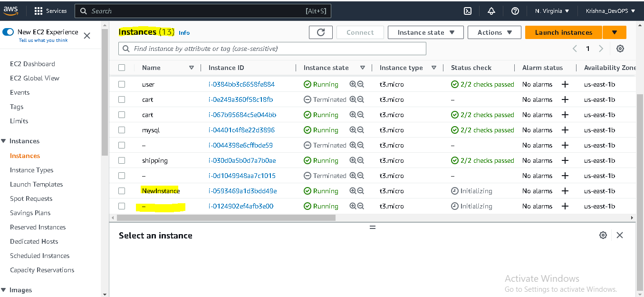Click the instance search filter field
The image size is (644, 297).
(272, 48)
